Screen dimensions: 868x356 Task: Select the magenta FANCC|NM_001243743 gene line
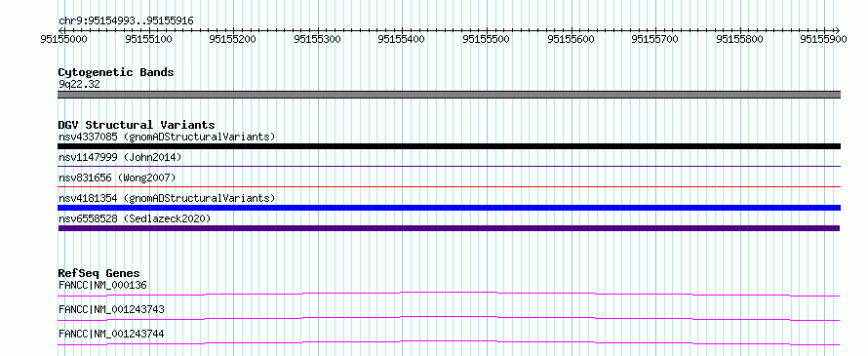(x=449, y=318)
